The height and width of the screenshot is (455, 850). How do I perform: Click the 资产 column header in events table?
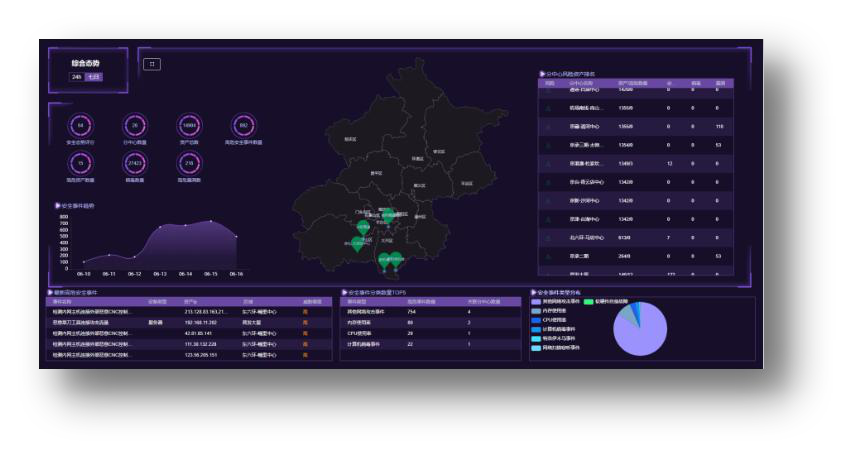tap(190, 301)
